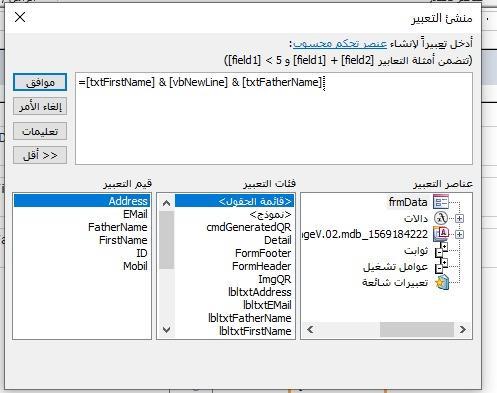Click the Operators (عوامل تشغيل) icon
Viewport: 497px width, 393px height.
(x=441, y=266)
